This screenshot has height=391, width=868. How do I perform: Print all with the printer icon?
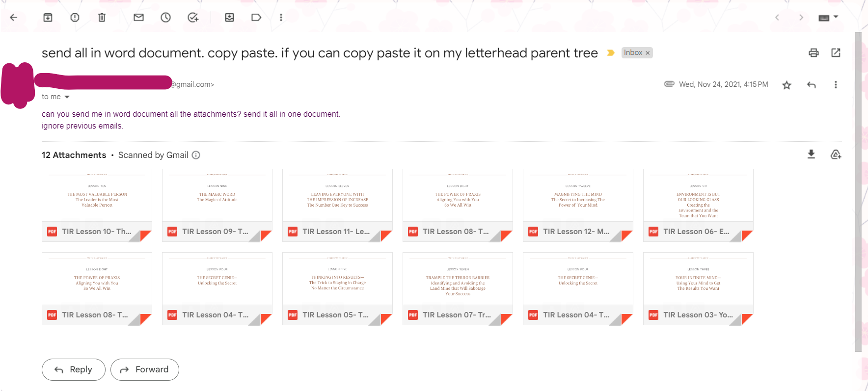point(814,53)
